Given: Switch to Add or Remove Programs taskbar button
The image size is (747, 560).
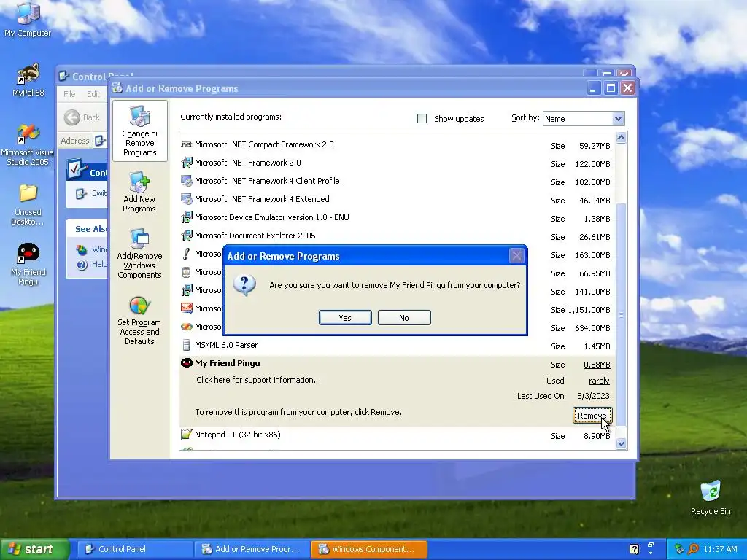Looking at the screenshot, I should (251, 549).
